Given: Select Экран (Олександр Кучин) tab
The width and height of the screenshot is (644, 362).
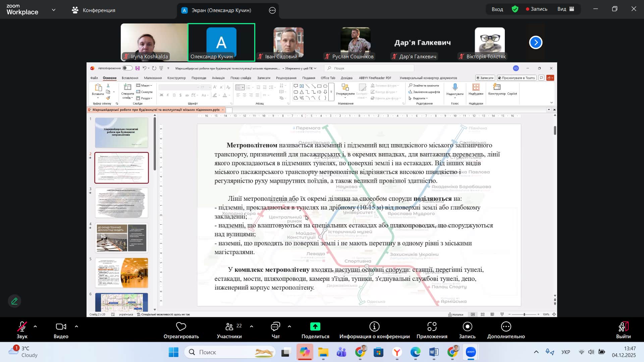Looking at the screenshot, I should 221,10.
